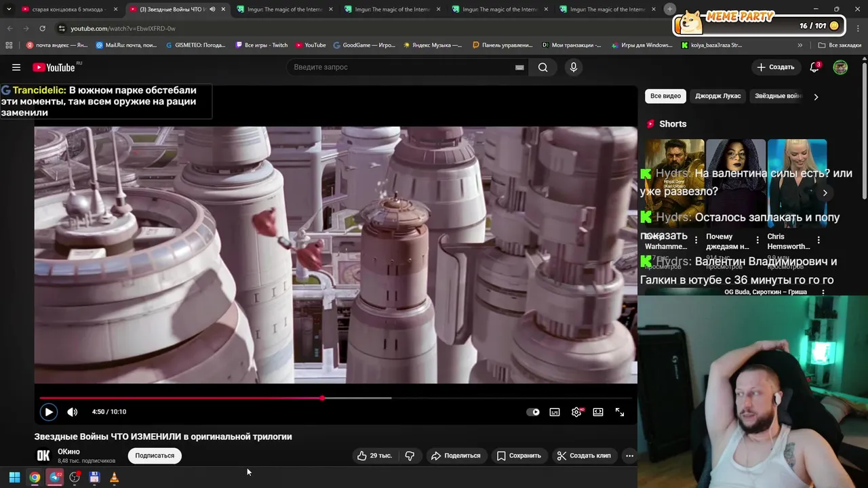Click the progress bar scrubber dot
Screen dimensions: 868x488
click(x=322, y=398)
